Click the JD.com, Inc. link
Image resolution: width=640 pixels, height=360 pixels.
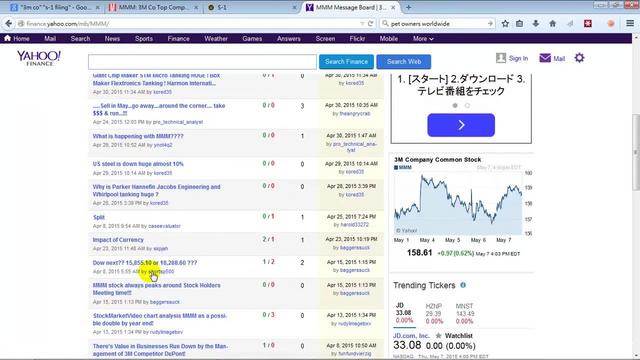(x=411, y=336)
